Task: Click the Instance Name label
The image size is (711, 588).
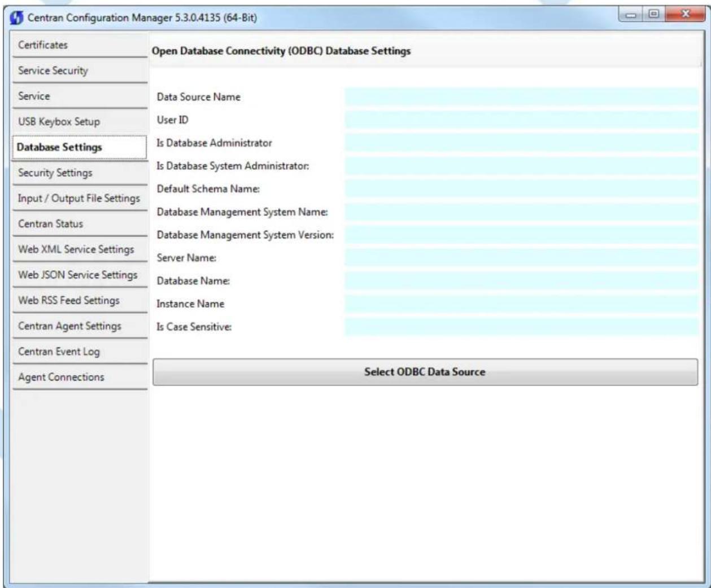Action: pyautogui.click(x=190, y=304)
